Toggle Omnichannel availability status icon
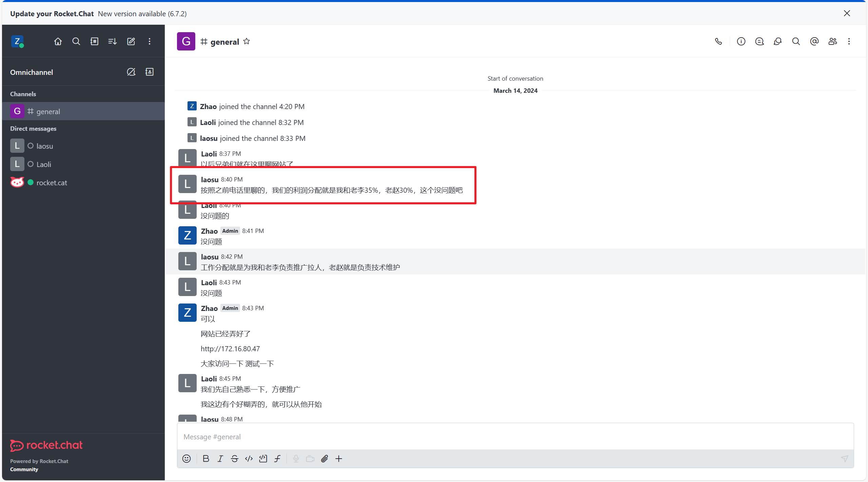868x482 pixels. click(131, 72)
